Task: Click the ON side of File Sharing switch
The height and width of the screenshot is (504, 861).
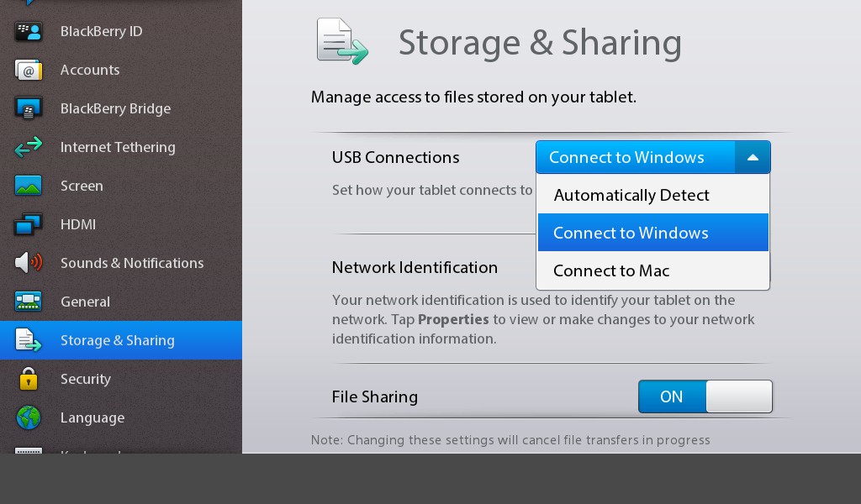Action: tap(672, 396)
